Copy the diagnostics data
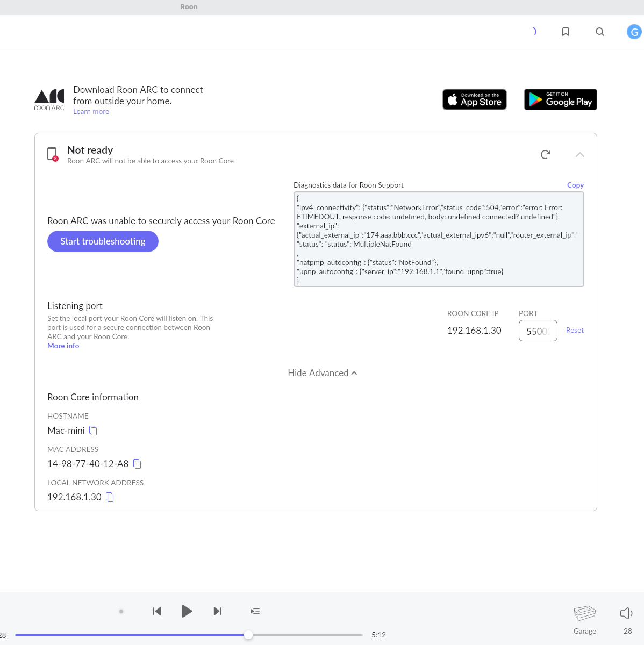Image resolution: width=644 pixels, height=645 pixels. click(x=575, y=185)
